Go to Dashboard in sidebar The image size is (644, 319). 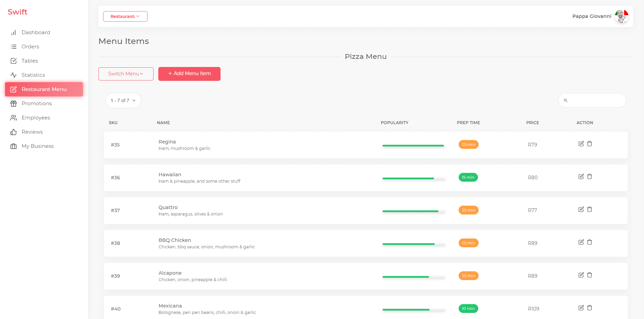36,32
